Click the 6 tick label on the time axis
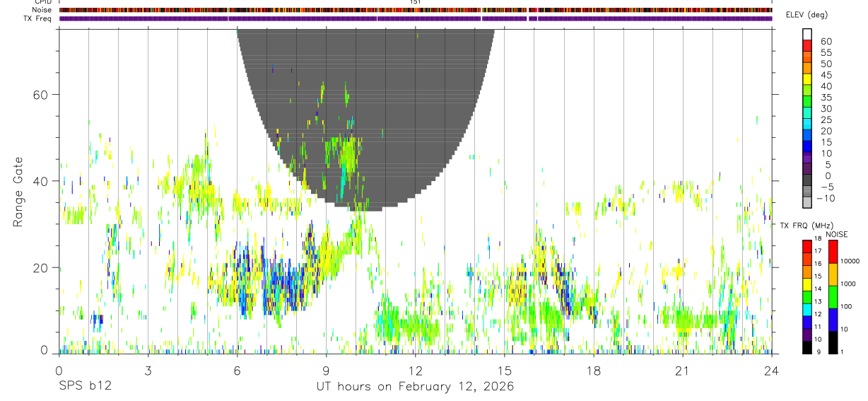The height and width of the screenshot is (401, 868). click(x=237, y=371)
